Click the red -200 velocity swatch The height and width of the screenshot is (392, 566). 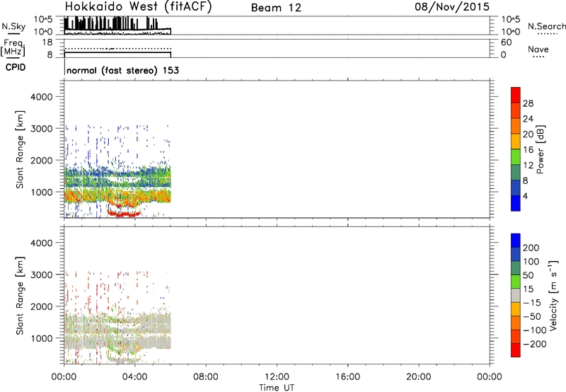[516, 350]
